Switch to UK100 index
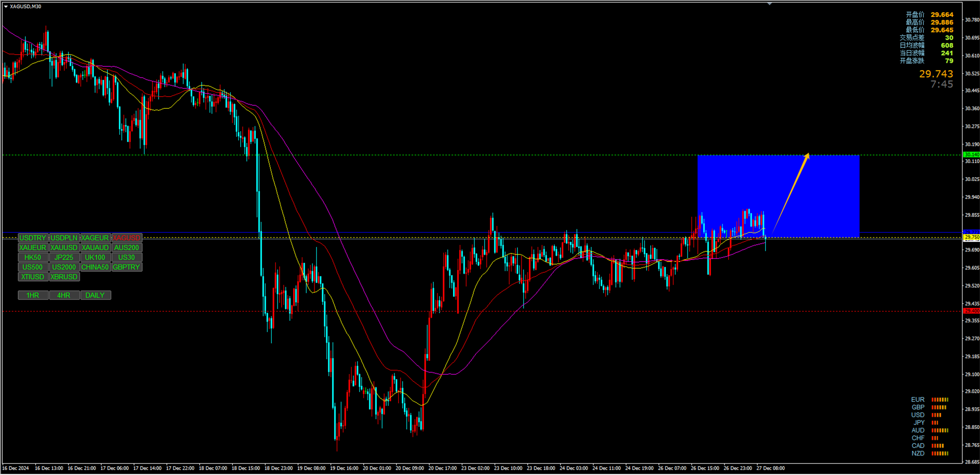Screen dimensions: 980x475 click(96, 258)
